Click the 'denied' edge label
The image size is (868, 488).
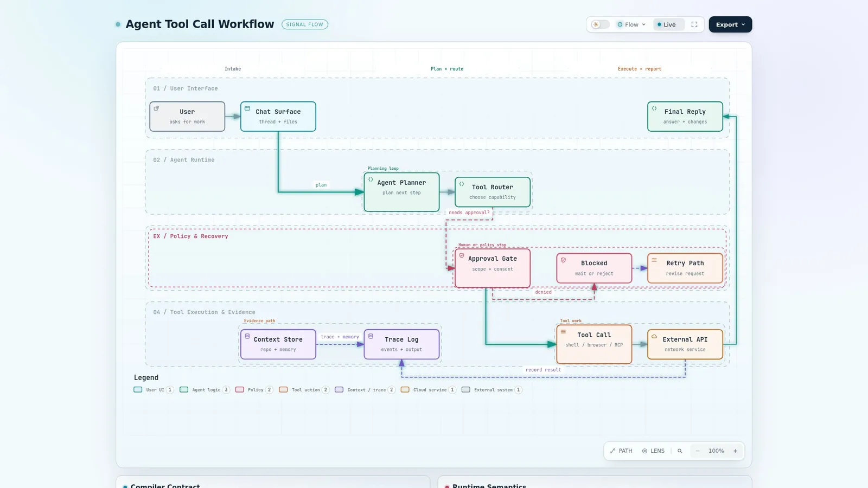(x=543, y=292)
